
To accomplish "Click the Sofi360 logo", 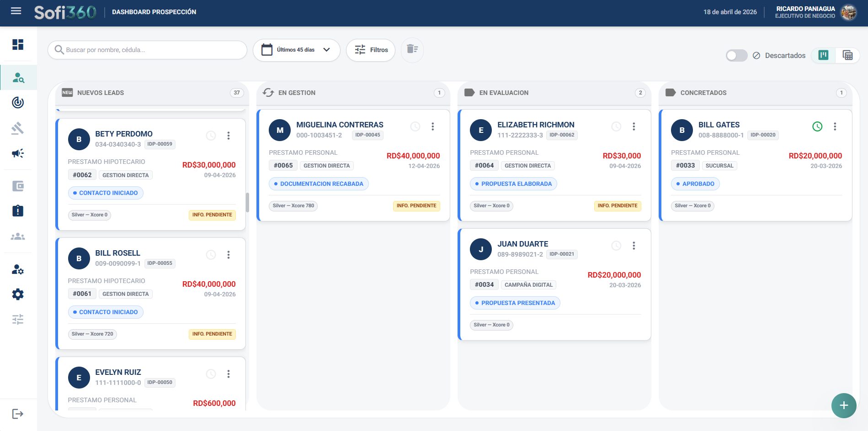I will pos(65,12).
